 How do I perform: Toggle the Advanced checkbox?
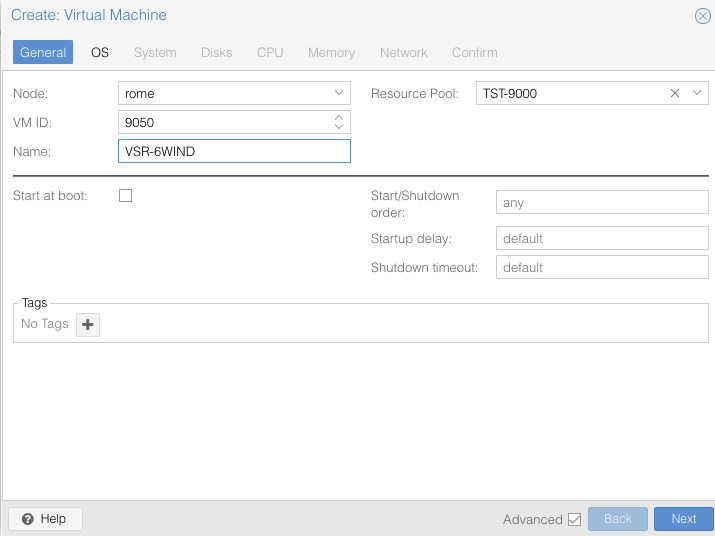click(575, 519)
